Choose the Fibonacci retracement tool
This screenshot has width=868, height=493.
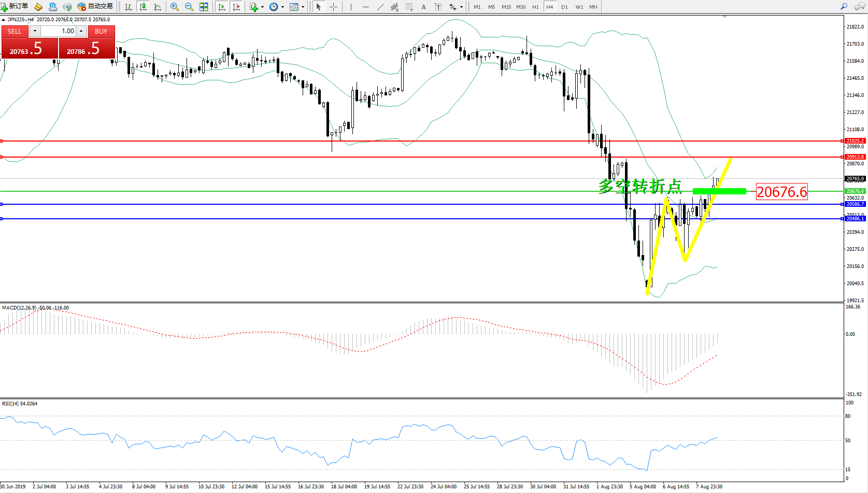pyautogui.click(x=409, y=7)
